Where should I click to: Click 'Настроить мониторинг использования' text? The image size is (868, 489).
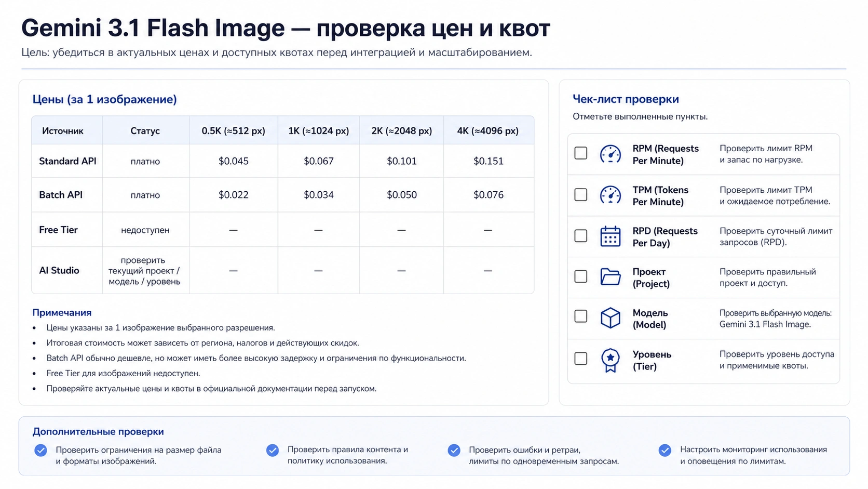pyautogui.click(x=753, y=455)
